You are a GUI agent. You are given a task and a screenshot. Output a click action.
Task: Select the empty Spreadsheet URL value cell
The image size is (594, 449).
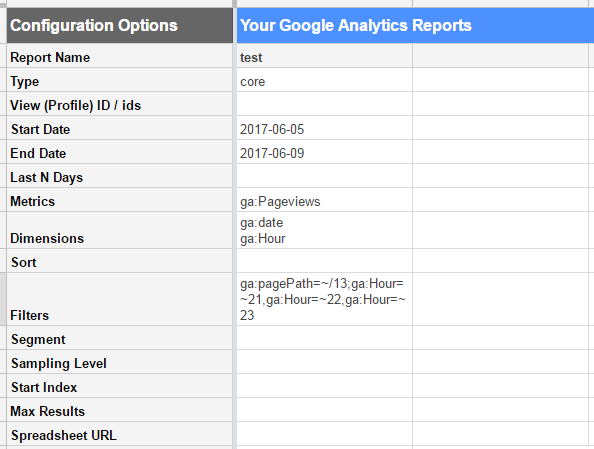(x=324, y=434)
